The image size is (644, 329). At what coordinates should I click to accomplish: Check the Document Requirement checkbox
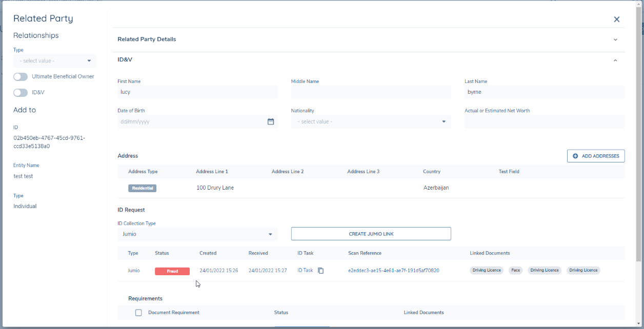pos(138,312)
